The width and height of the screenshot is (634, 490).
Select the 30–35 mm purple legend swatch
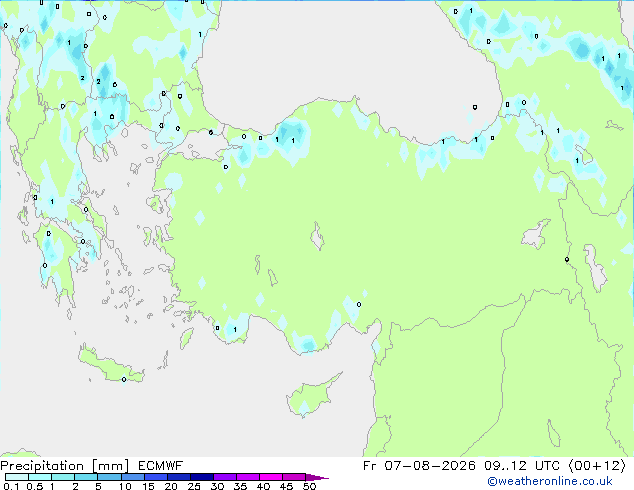pyautogui.click(x=224, y=477)
